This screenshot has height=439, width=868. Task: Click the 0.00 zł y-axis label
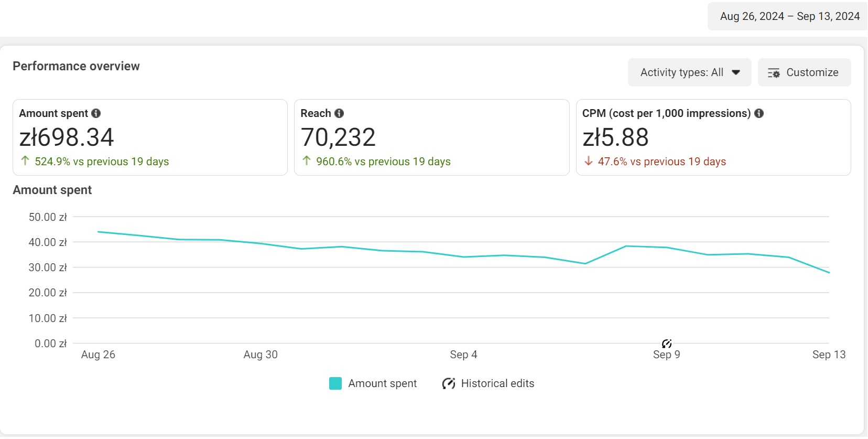coord(51,344)
